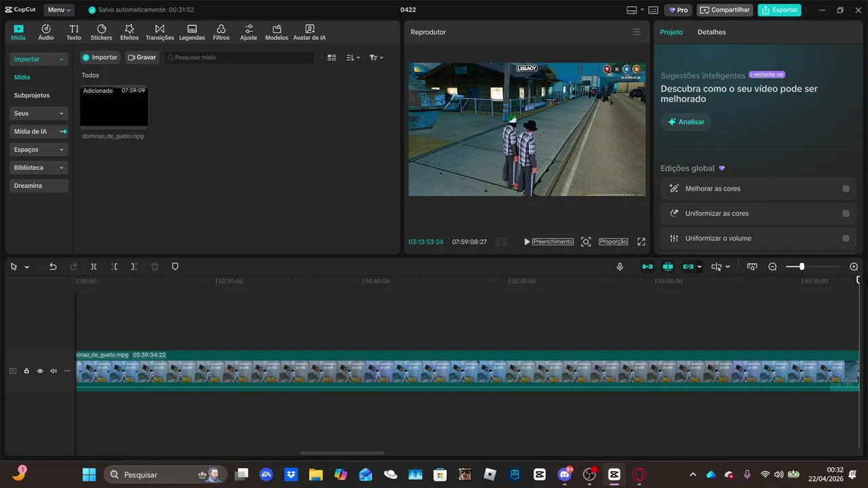Click the keyboard shortcuts icon in title bar
This screenshot has height=488, width=868.
pos(653,10)
